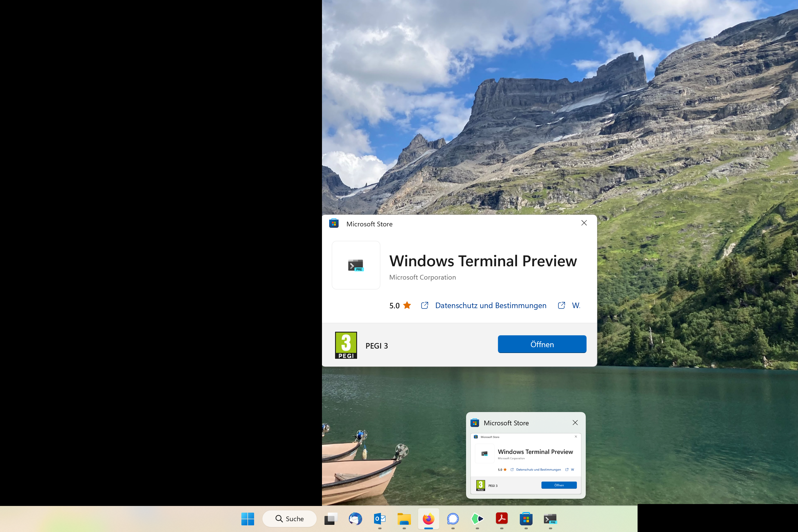Click the PEGI 3 label text

[377, 346]
